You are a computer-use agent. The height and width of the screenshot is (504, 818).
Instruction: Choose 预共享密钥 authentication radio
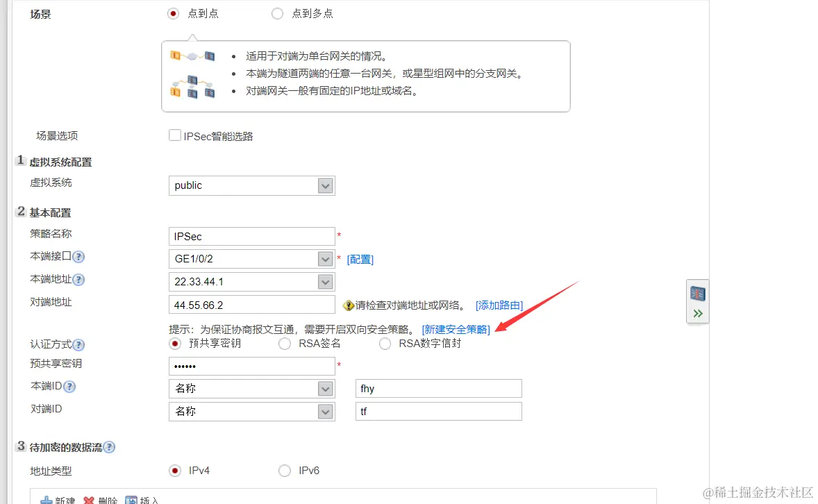point(175,344)
